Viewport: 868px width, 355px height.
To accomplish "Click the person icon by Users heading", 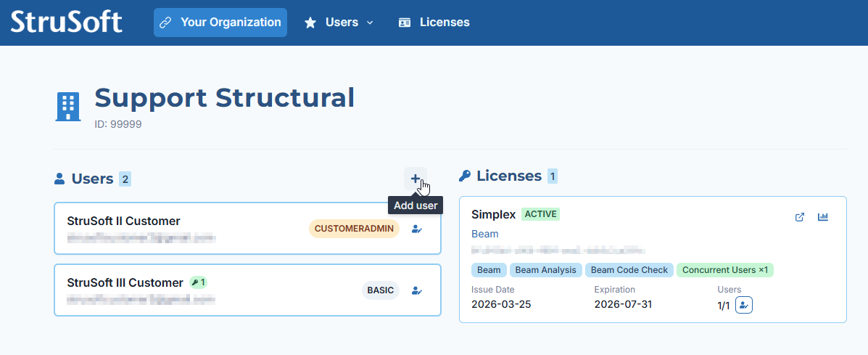I will tap(59, 179).
